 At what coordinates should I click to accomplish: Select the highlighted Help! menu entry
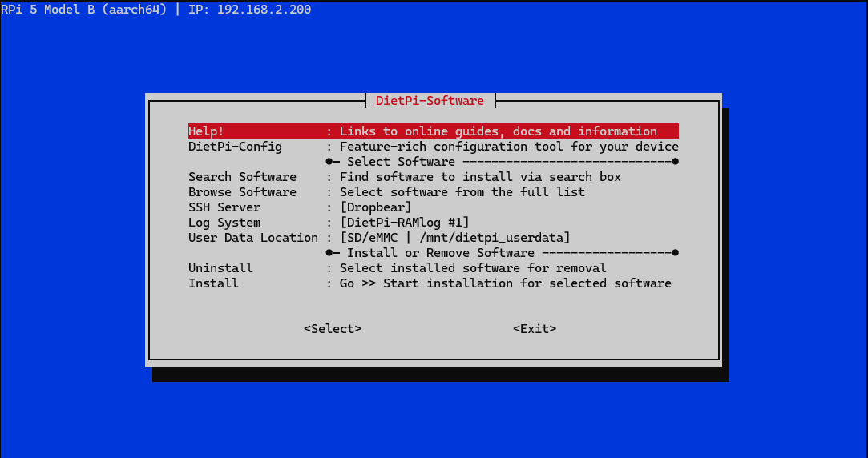[434, 131]
